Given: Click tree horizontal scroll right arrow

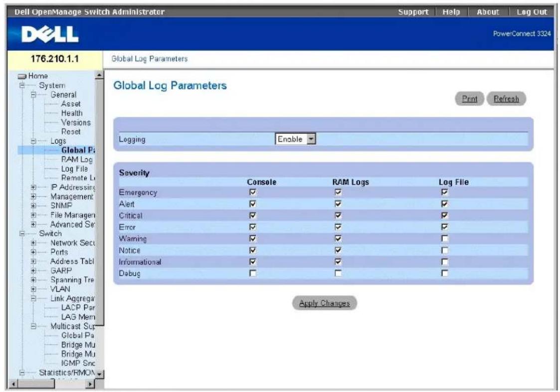Looking at the screenshot, I should (90, 384).
